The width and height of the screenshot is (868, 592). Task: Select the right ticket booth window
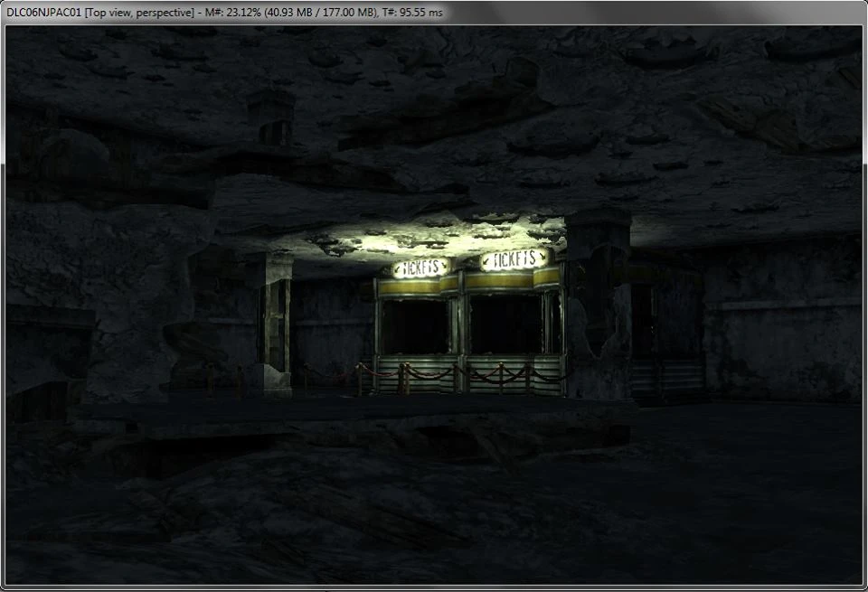point(506,324)
